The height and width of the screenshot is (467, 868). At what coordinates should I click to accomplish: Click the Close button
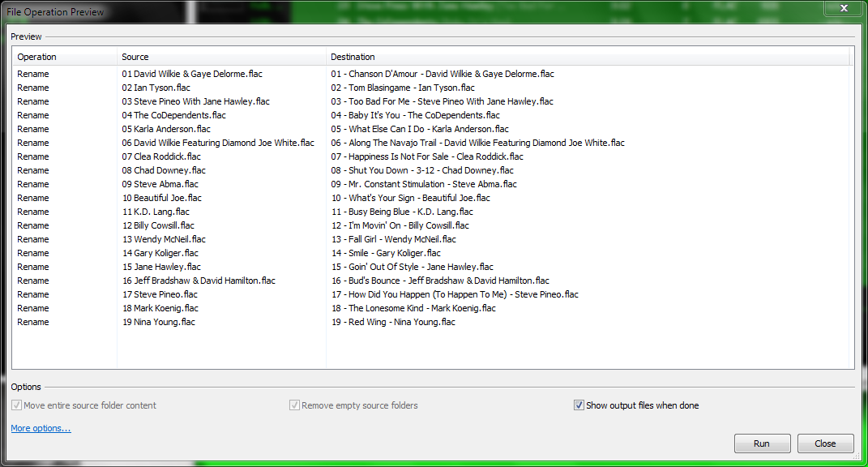pos(825,443)
